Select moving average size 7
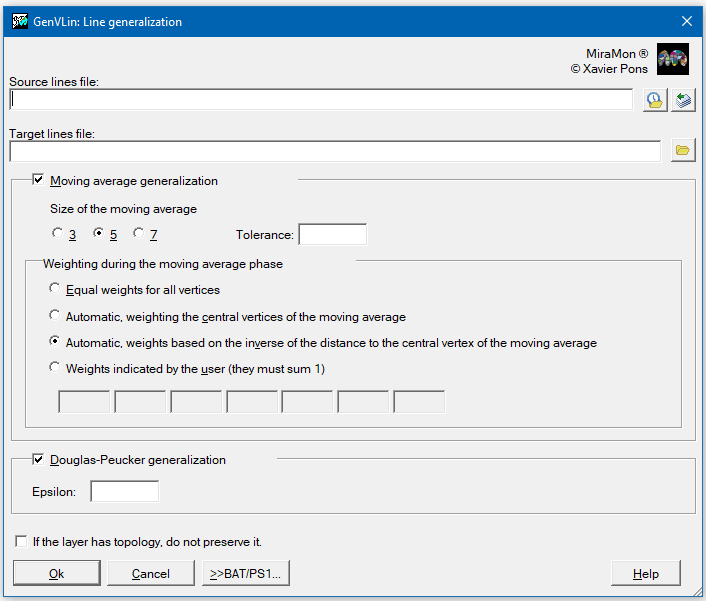 pos(139,233)
